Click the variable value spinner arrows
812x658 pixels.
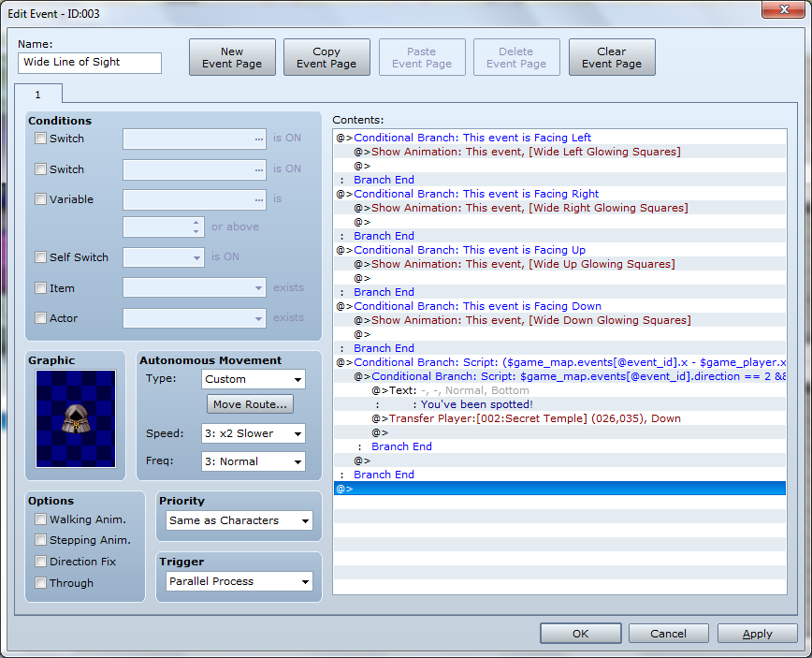coord(196,227)
